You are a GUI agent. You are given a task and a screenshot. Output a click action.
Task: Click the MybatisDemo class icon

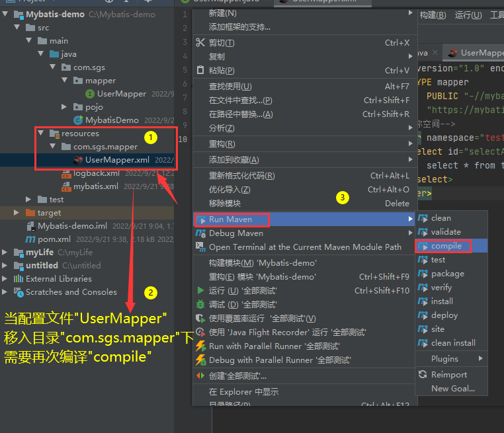click(78, 120)
